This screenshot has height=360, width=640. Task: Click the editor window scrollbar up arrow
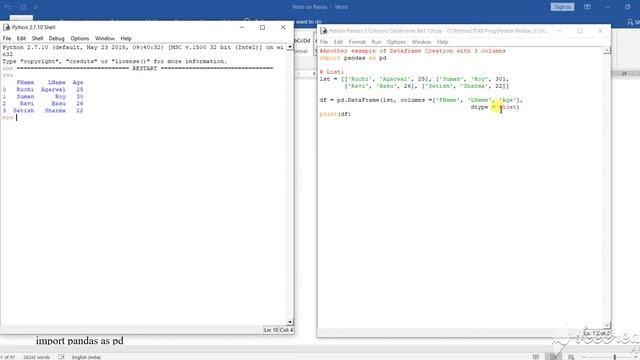click(607, 51)
